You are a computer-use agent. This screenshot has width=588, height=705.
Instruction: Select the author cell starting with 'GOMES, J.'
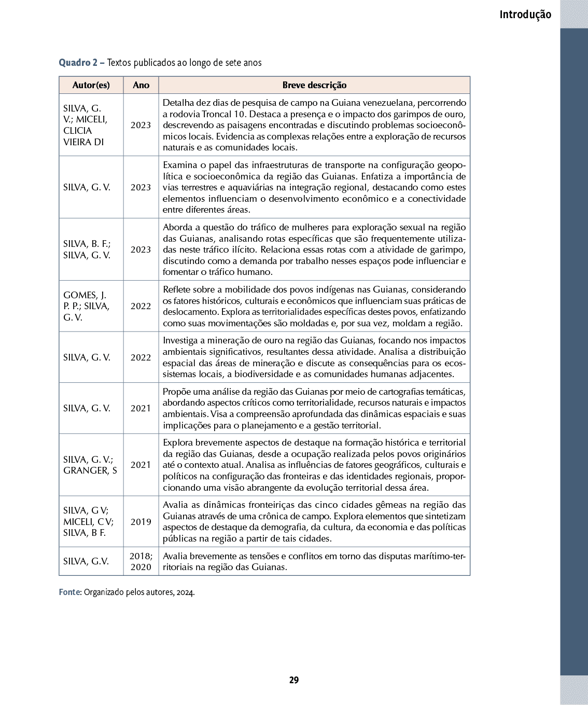coord(86,306)
